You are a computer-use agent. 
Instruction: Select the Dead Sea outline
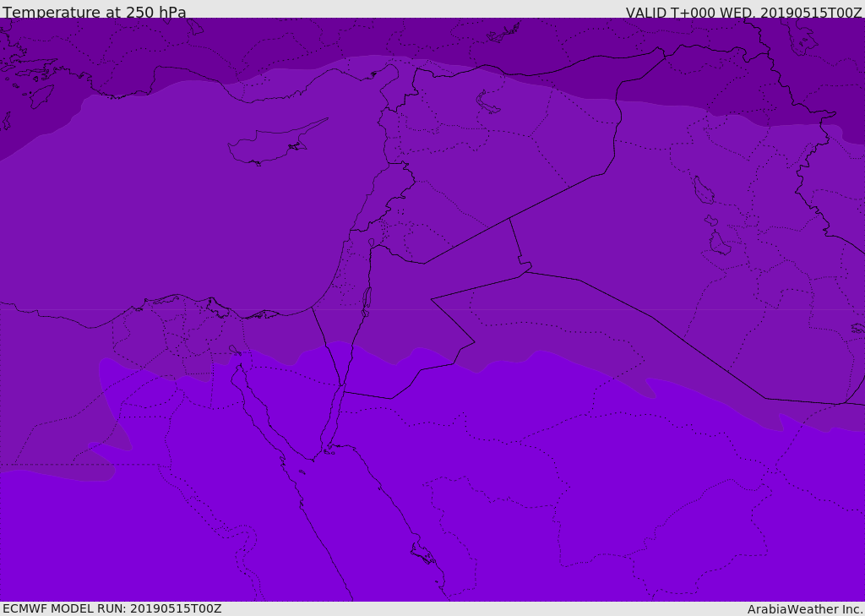tap(367, 299)
